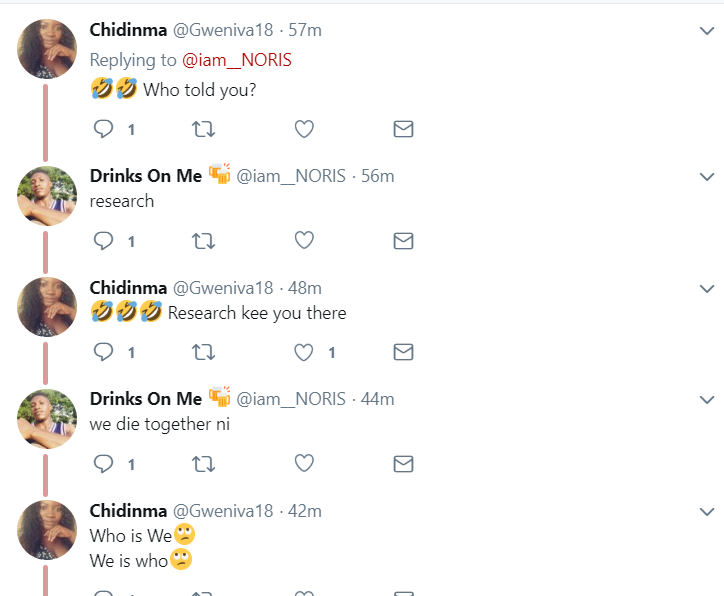
Task: Reply to the "we die together ni" tweet
Action: (104, 464)
